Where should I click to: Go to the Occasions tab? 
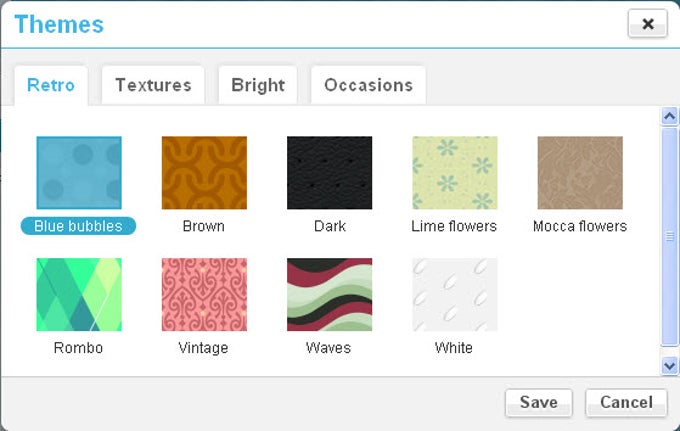369,85
